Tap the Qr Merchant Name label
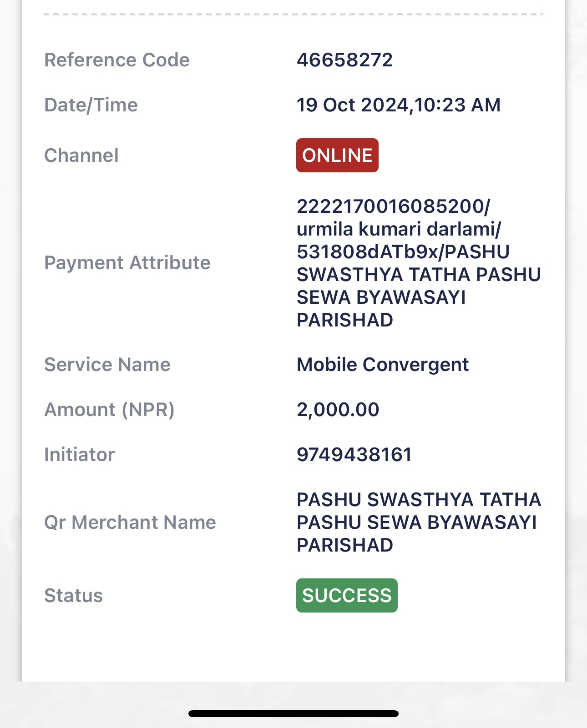 [130, 522]
